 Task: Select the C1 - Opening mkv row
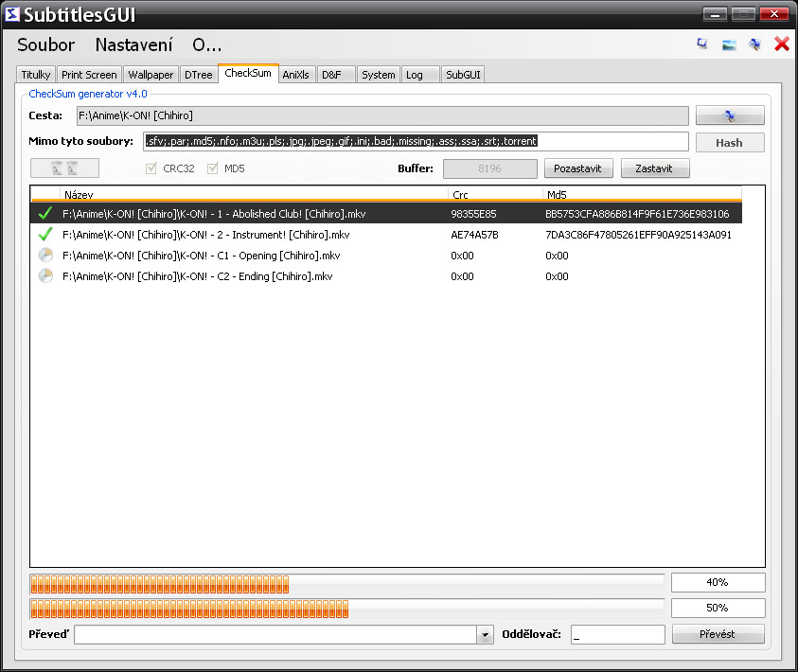pos(386,256)
